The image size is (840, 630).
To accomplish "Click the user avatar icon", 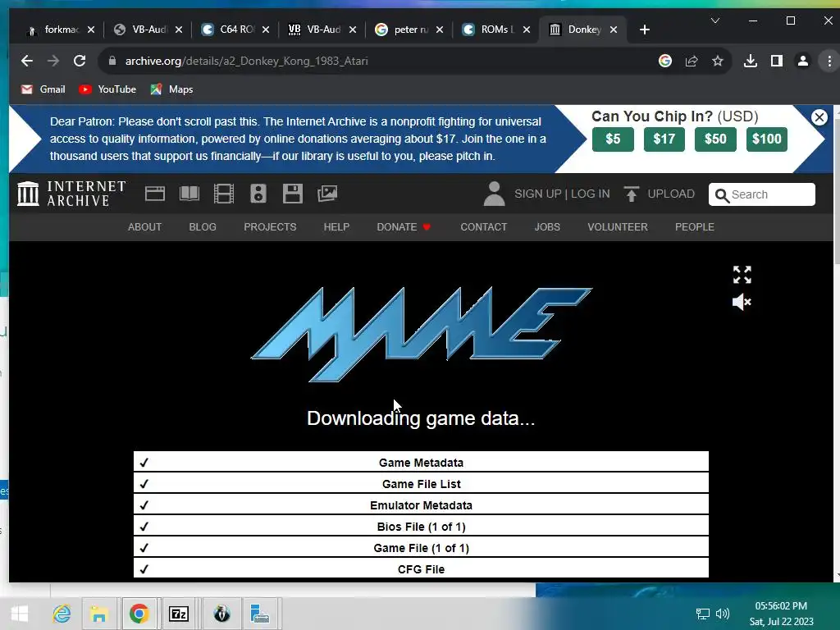I will pyautogui.click(x=494, y=194).
